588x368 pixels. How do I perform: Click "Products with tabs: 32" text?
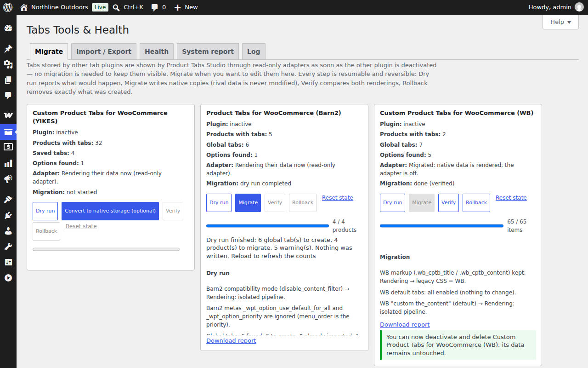(x=68, y=143)
